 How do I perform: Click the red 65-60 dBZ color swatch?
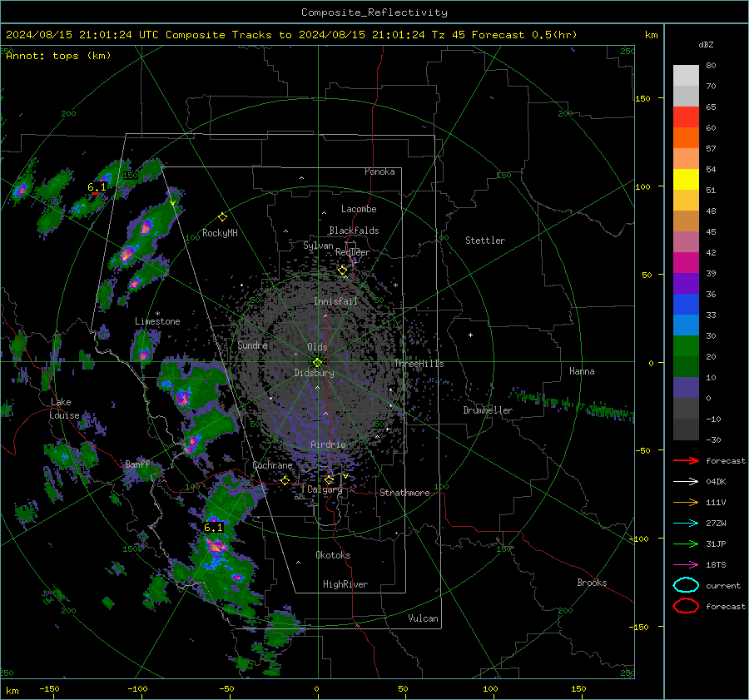click(x=686, y=117)
